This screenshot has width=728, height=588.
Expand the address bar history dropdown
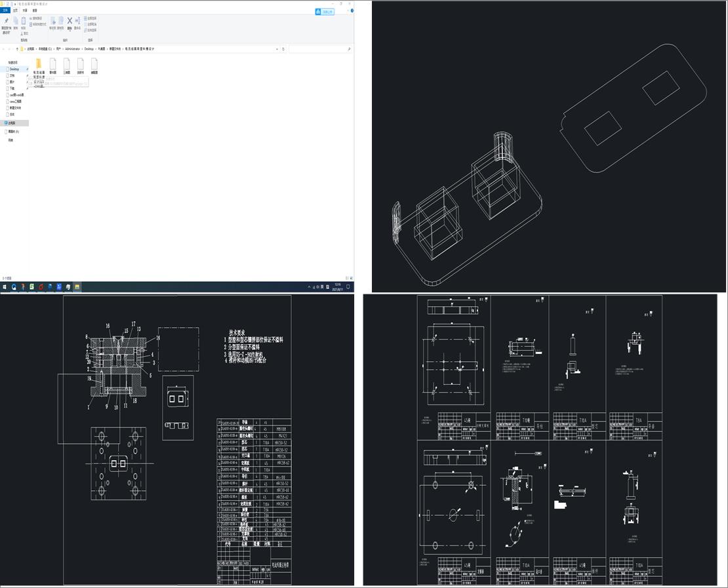click(277, 49)
